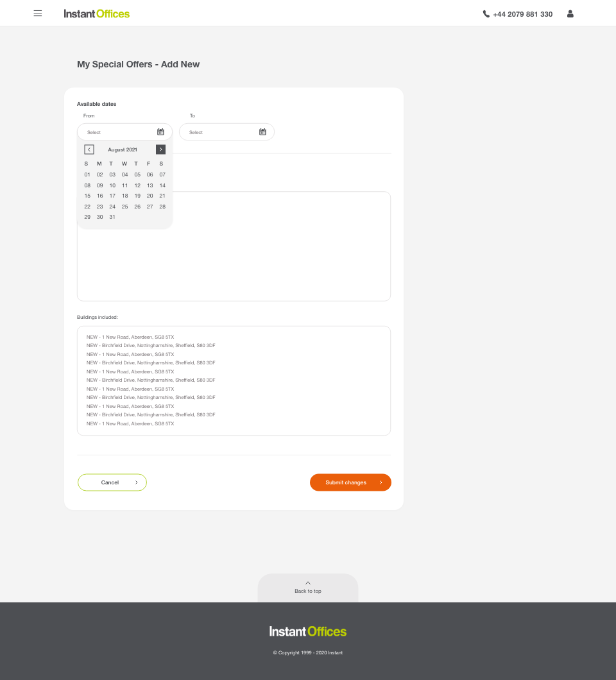Image resolution: width=616 pixels, height=680 pixels.
Task: Click the Submit changes button
Action: click(350, 482)
